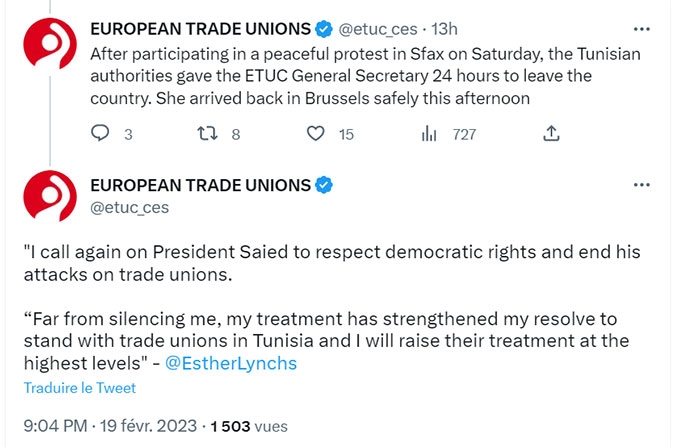Screen dimensions: 675x447
Task: Open EUROPEAN TRADE UNIONS name in main tweet
Action: point(200,185)
